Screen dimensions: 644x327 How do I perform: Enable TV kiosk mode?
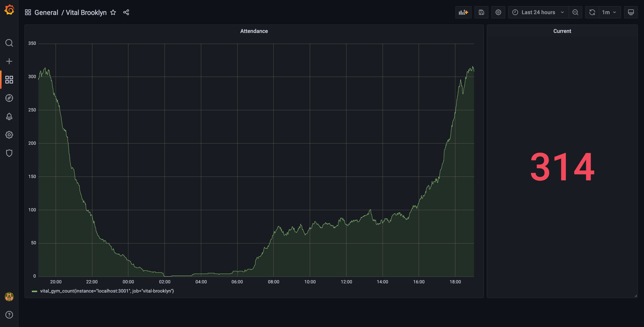pos(631,12)
